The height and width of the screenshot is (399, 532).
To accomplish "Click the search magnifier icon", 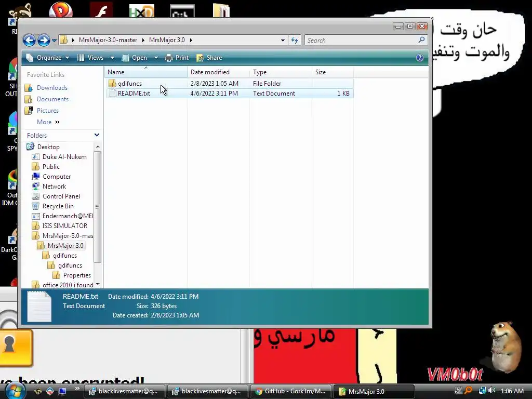I will (x=421, y=40).
